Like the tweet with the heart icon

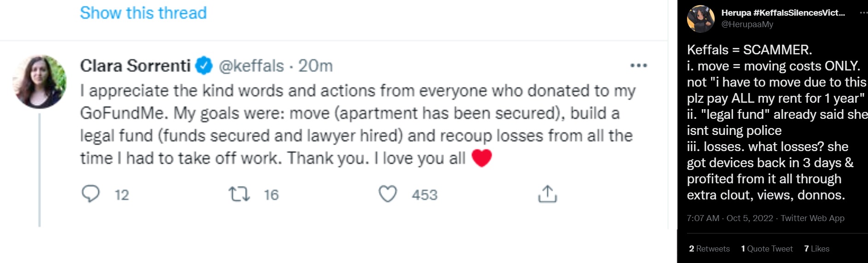(388, 194)
